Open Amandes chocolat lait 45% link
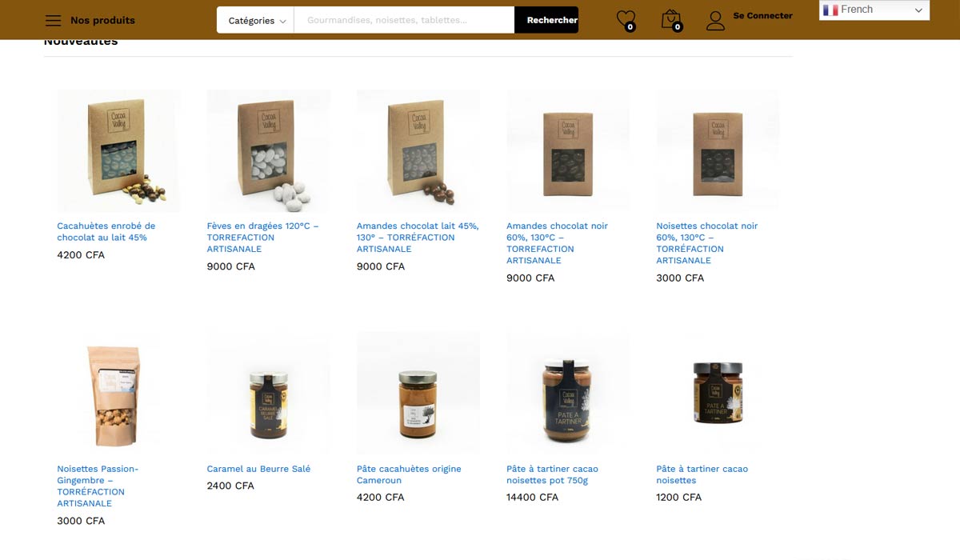The height and width of the screenshot is (560, 960). 418,238
